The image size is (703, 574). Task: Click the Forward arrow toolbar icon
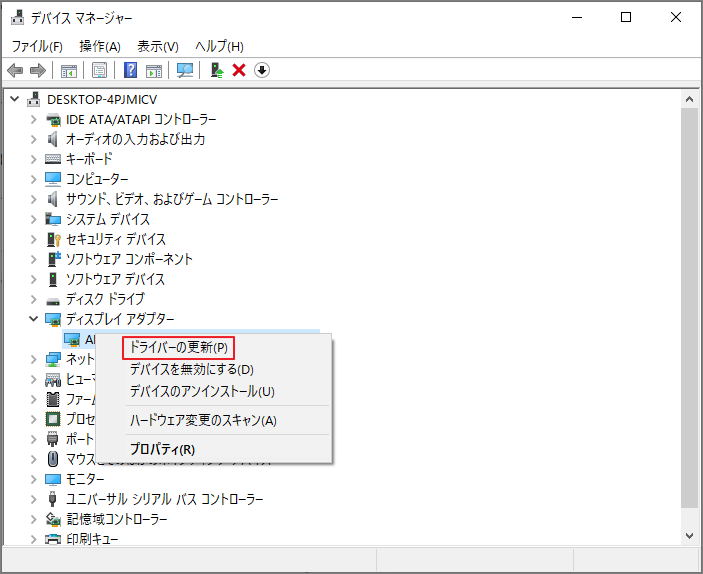pyautogui.click(x=38, y=70)
